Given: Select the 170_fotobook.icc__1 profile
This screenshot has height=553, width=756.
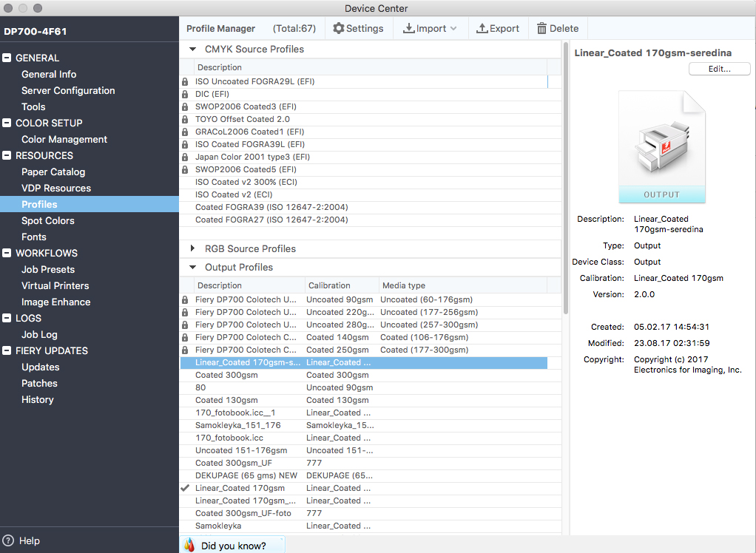Looking at the screenshot, I should (371, 413).
